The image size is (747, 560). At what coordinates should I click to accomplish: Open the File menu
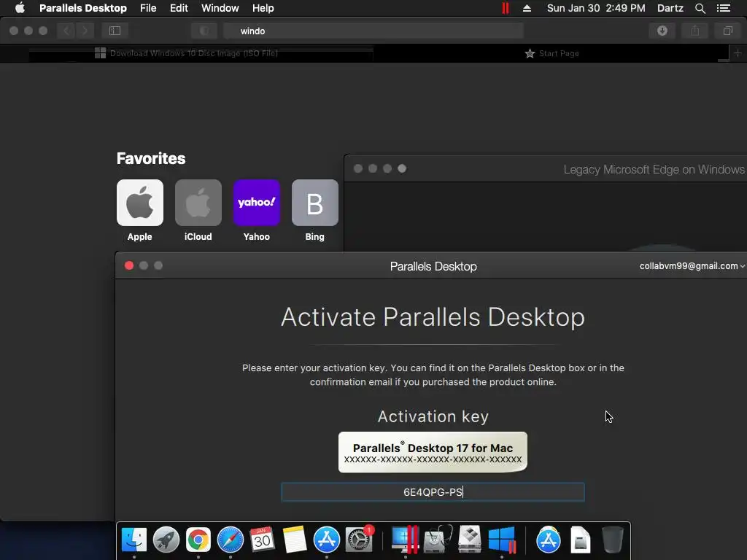(x=148, y=8)
